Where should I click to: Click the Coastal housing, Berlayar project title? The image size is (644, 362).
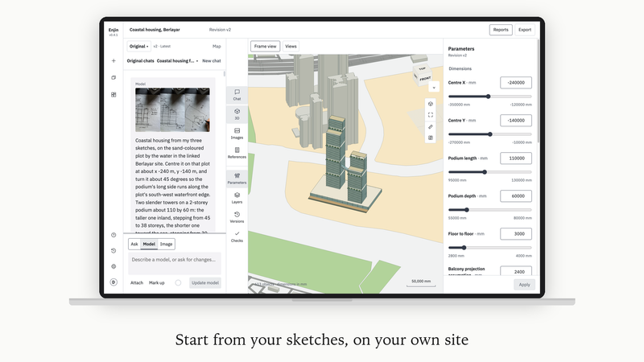coord(155,30)
